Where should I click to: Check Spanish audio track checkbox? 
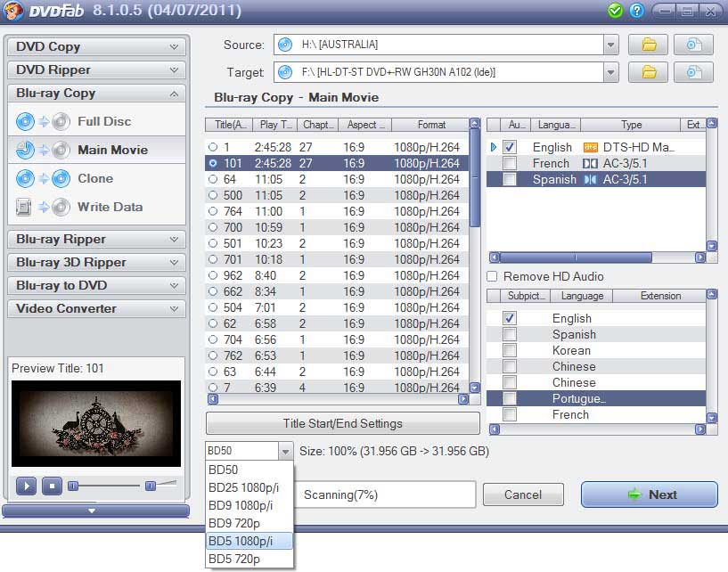510,180
